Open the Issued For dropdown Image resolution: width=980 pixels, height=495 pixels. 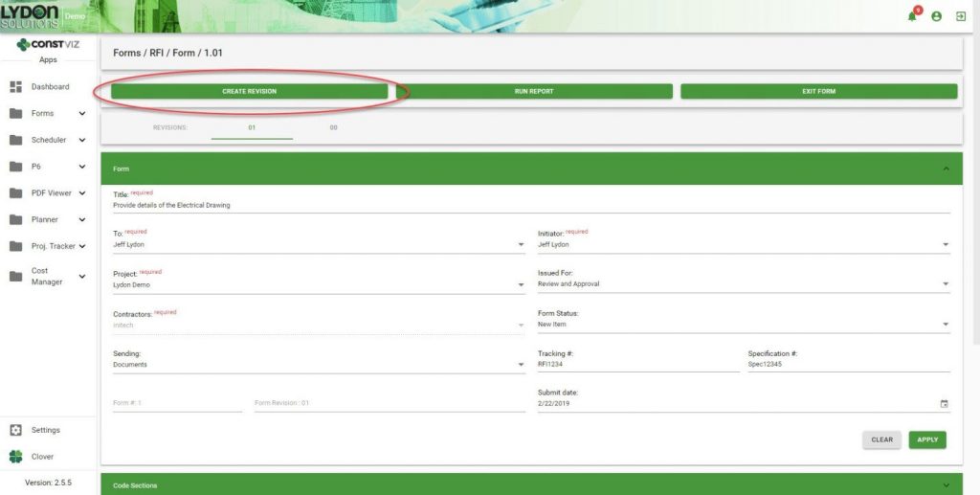click(x=946, y=284)
